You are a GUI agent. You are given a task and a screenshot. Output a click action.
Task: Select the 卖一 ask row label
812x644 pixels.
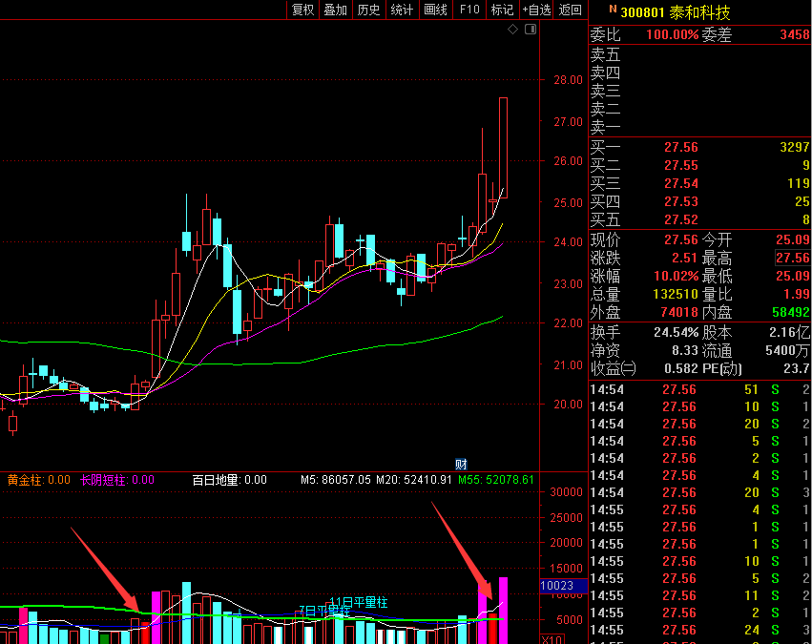605,127
